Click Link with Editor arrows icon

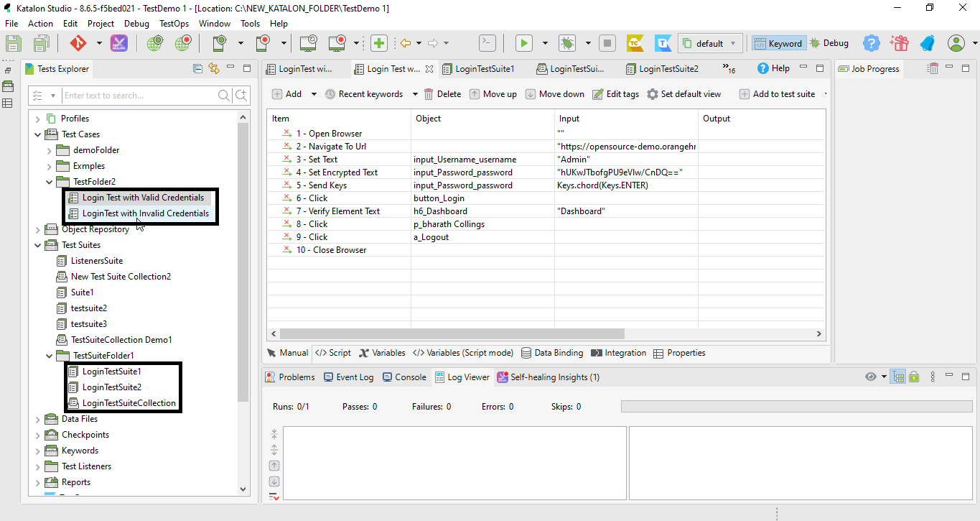(x=213, y=69)
